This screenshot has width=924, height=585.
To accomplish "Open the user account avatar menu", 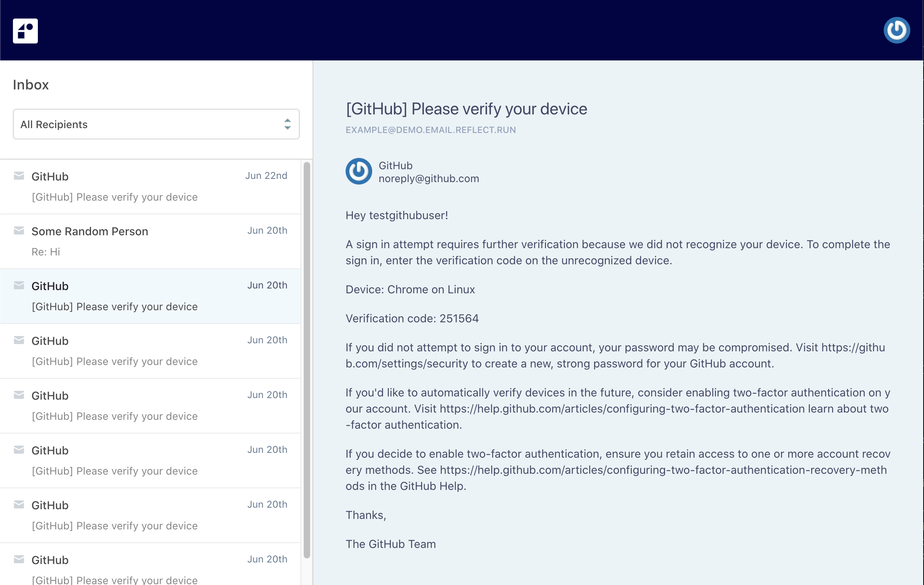I will (897, 30).
